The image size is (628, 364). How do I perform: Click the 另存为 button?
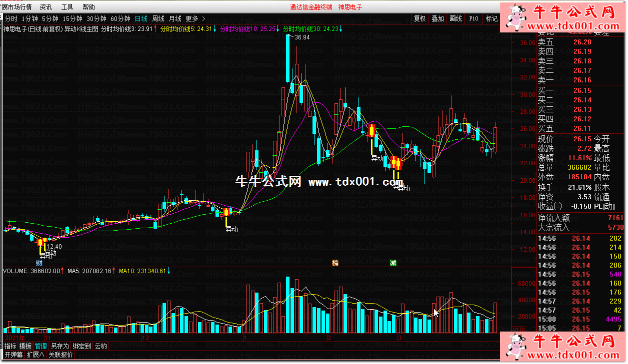click(x=59, y=346)
